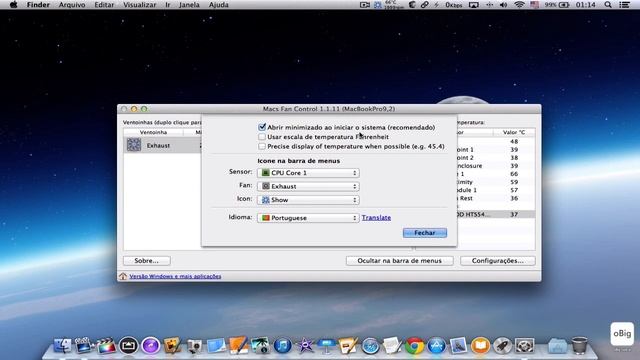Open iBooks from the dock
The width and height of the screenshot is (640, 360).
pos(480,345)
